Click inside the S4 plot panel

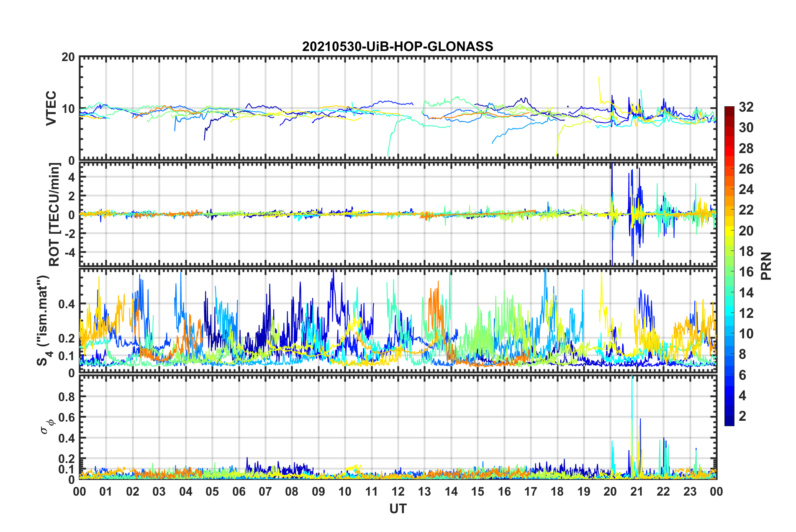click(398, 321)
